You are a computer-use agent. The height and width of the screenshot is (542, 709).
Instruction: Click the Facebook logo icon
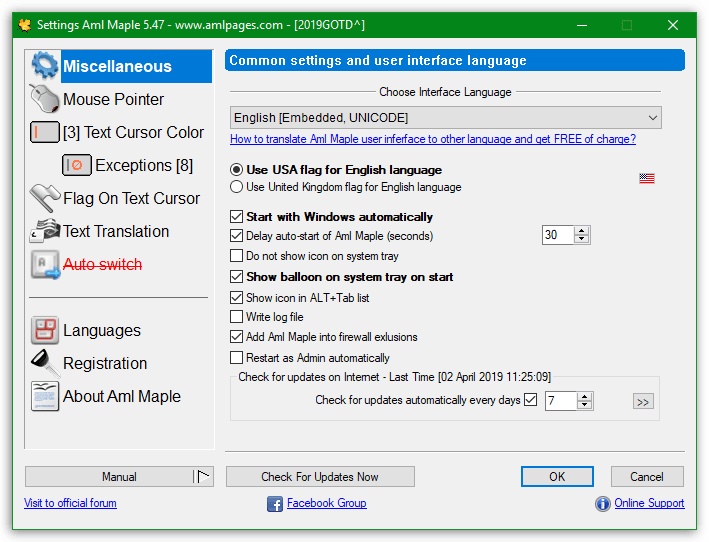coord(275,504)
